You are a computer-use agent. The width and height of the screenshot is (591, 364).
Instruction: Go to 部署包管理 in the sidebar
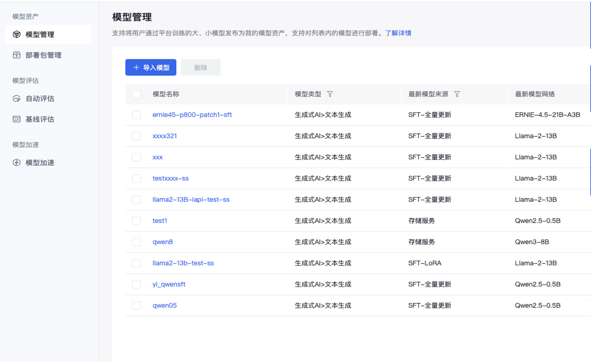tap(48, 55)
